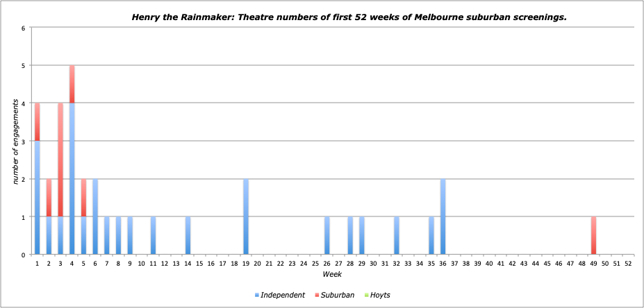Click the blue bar at week 36
Viewport: 644px width, 308px height.
[x=443, y=216]
